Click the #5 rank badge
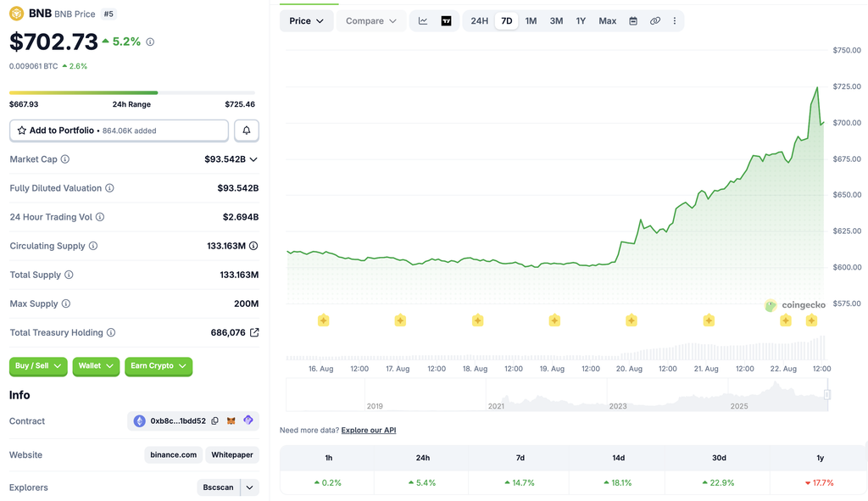The image size is (868, 501). 108,14
